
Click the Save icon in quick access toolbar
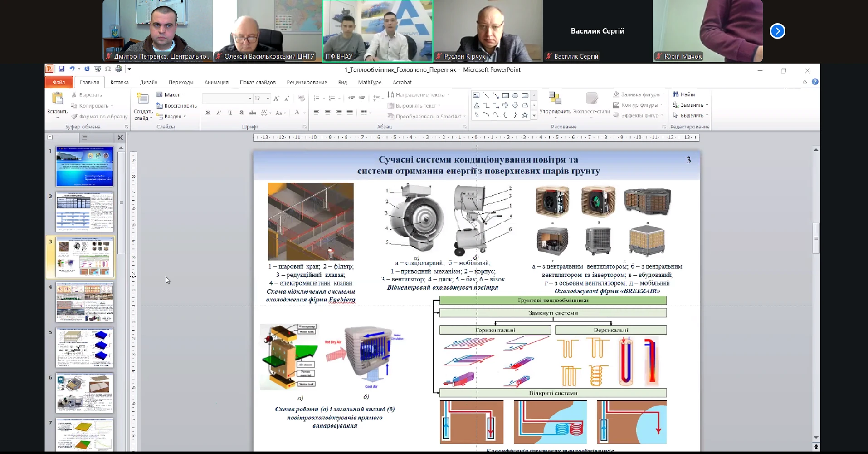pos(62,69)
